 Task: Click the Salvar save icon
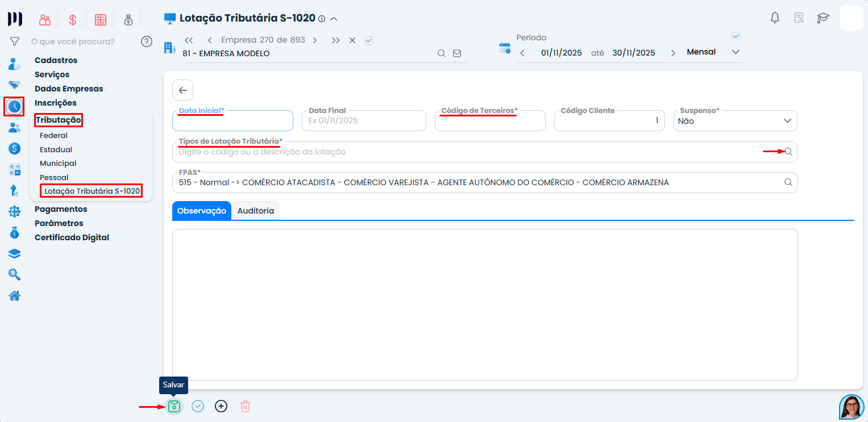tap(174, 406)
